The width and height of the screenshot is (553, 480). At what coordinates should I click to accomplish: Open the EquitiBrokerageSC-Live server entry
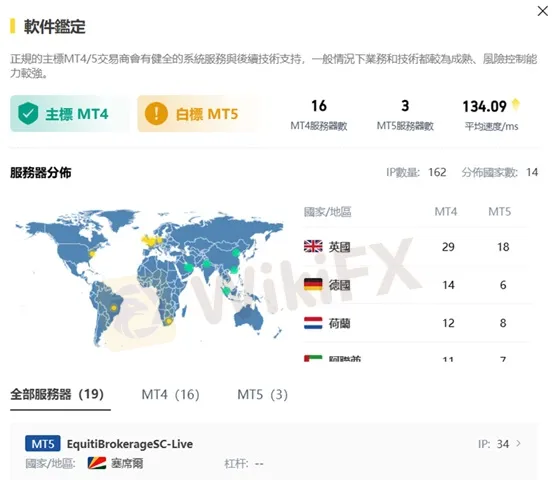[x=274, y=452]
